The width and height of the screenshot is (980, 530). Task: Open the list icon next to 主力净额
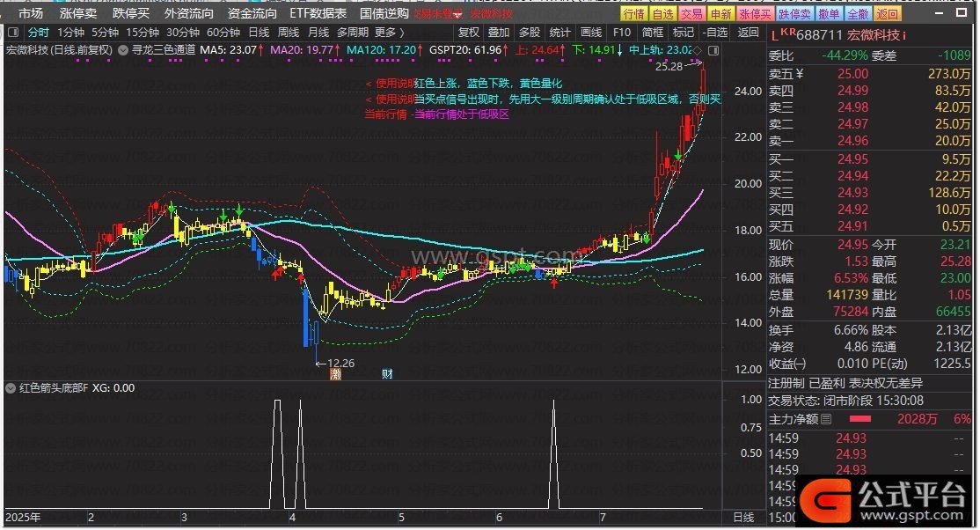pyautogui.click(x=825, y=420)
